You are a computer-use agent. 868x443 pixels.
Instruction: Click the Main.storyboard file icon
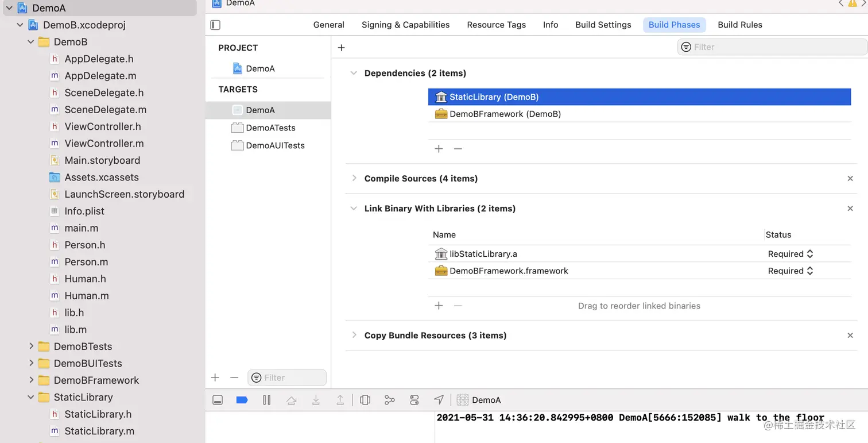[x=55, y=160]
